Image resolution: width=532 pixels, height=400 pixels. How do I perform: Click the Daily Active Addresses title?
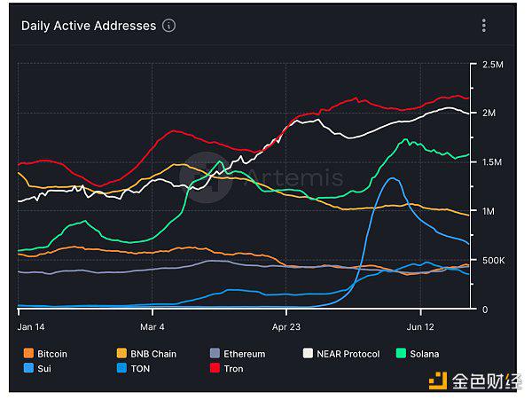coord(89,26)
